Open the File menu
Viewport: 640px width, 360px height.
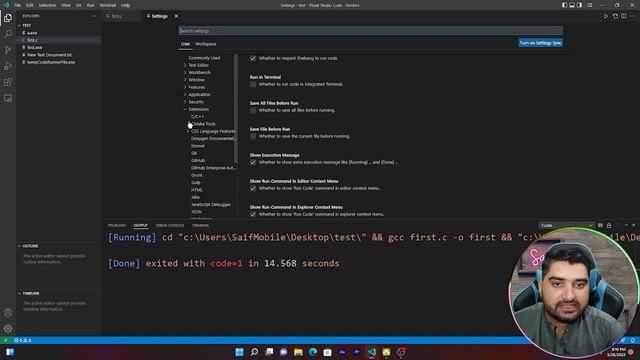(18, 5)
